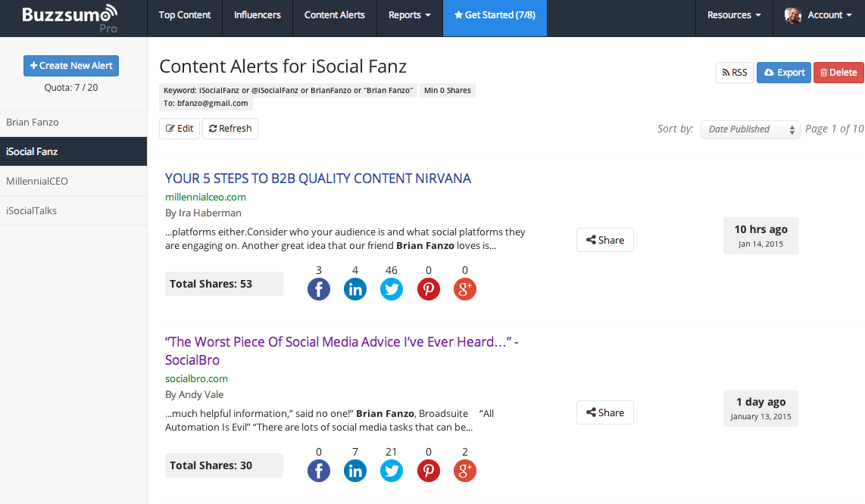Click Twitter icon for SocialBro article
The width and height of the screenshot is (865, 504).
pyautogui.click(x=392, y=471)
